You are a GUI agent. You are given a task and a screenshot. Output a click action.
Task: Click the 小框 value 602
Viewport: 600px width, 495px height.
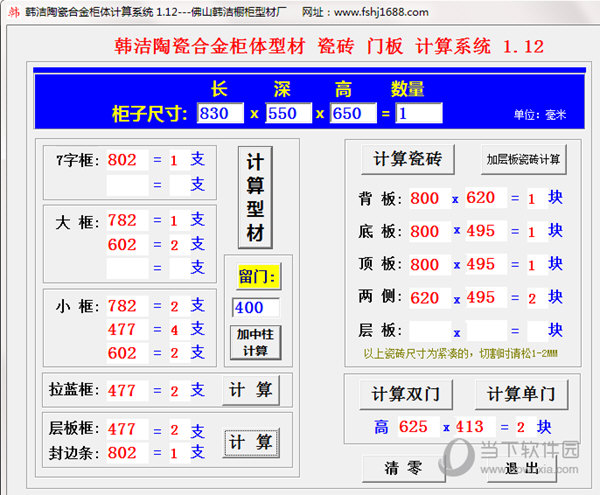[x=127, y=353]
